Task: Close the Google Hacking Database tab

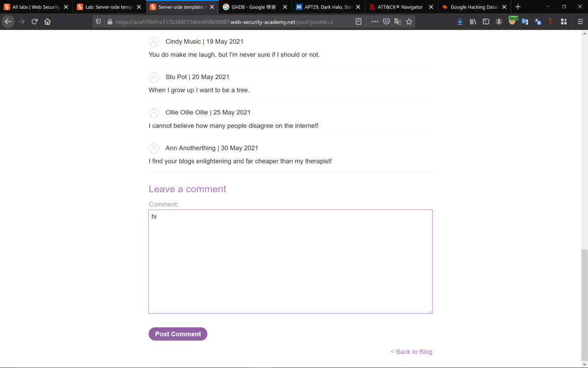Action: point(504,7)
